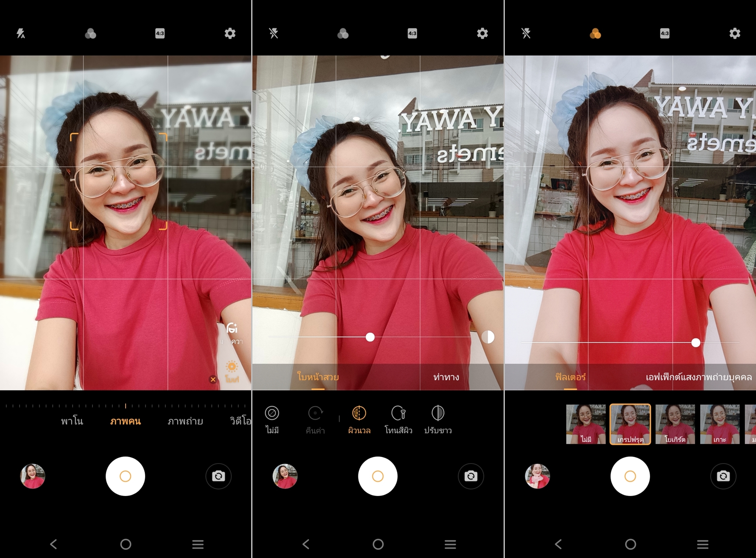Select ปรับขาว whitening option
The width and height of the screenshot is (756, 558).
438,420
